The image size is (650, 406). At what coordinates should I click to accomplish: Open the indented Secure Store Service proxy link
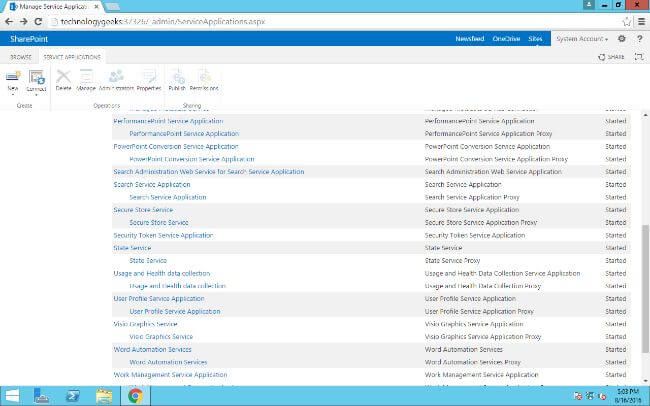[159, 222]
